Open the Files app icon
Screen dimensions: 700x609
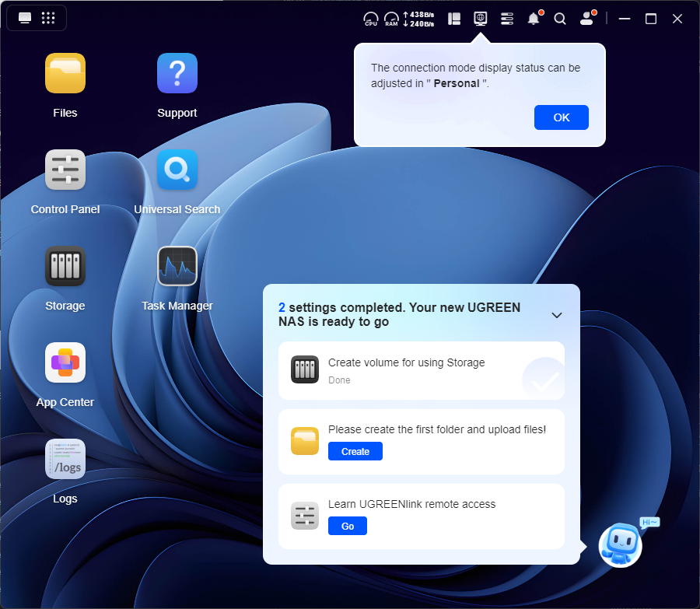pyautogui.click(x=65, y=74)
